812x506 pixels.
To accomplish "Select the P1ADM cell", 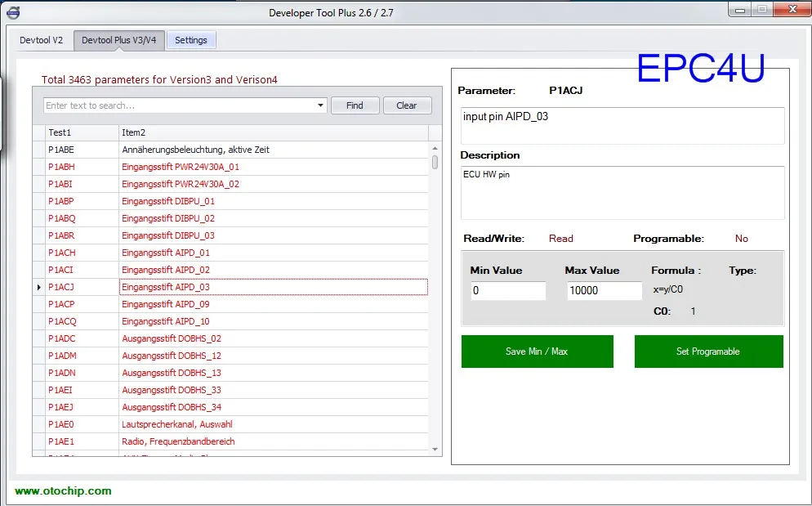I will pos(82,355).
